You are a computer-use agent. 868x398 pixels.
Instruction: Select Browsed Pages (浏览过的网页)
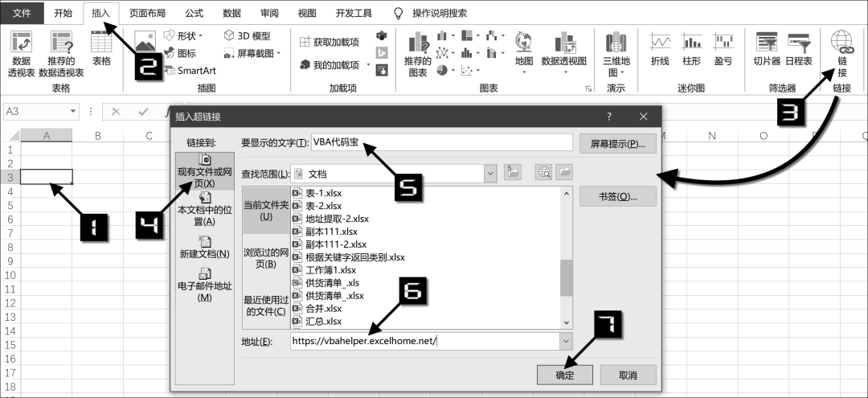266,258
